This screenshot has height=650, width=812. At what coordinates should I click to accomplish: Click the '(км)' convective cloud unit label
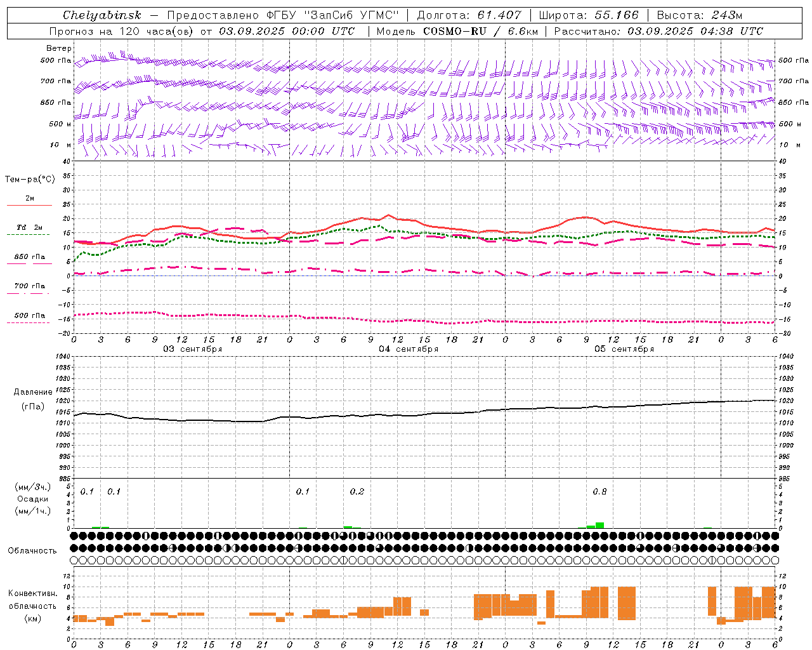point(33,618)
